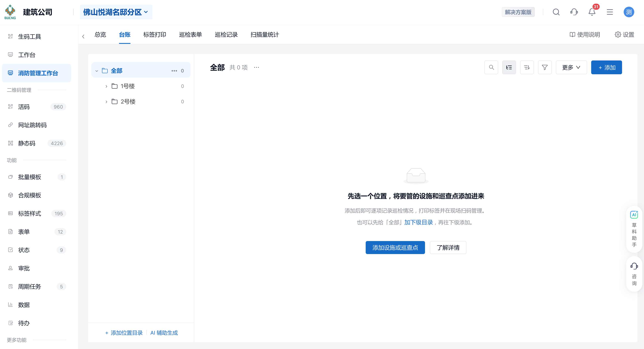The height and width of the screenshot is (349, 644).
Task: Switch to the 台账 tab
Action: [x=125, y=35]
